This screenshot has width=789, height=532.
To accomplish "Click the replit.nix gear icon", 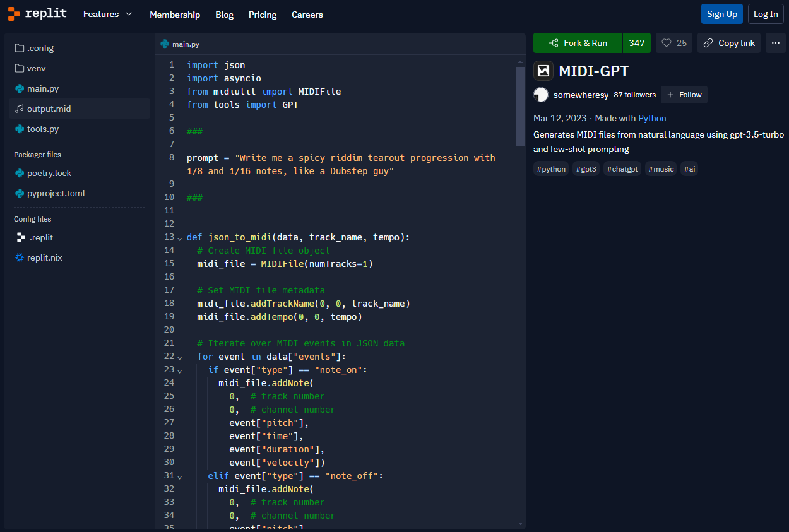I will [20, 257].
